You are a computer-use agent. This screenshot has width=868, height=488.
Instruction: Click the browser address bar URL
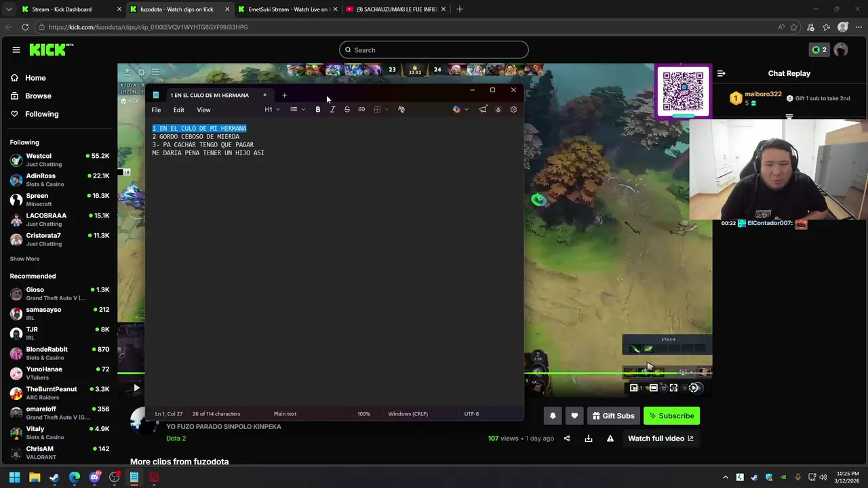(x=148, y=27)
